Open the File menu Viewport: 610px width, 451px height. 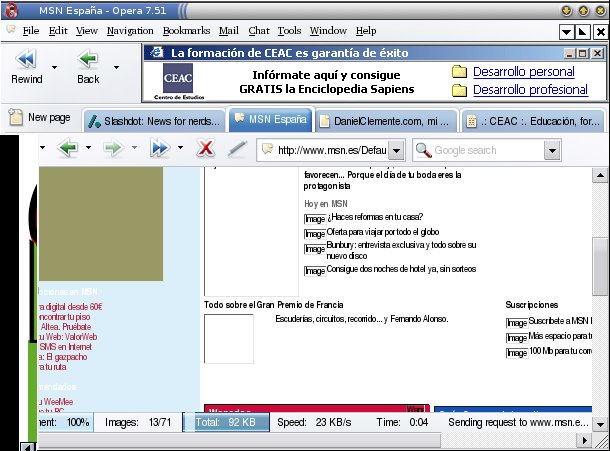pyautogui.click(x=31, y=31)
